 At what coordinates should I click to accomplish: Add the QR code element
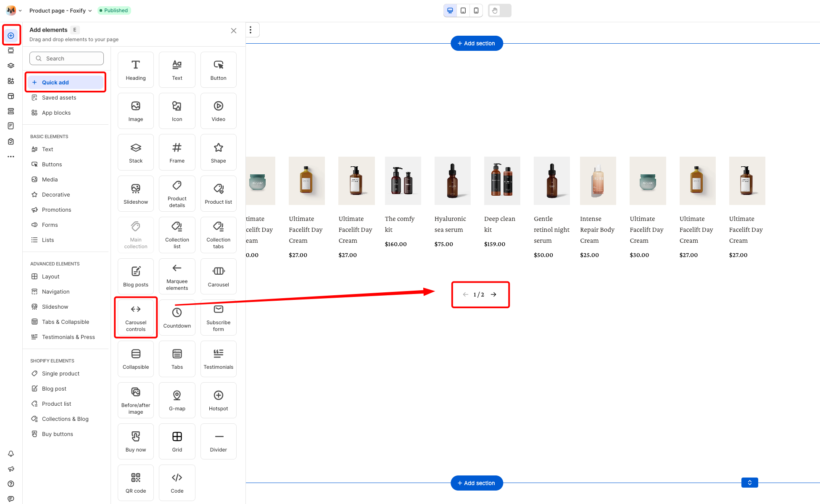pyautogui.click(x=136, y=483)
